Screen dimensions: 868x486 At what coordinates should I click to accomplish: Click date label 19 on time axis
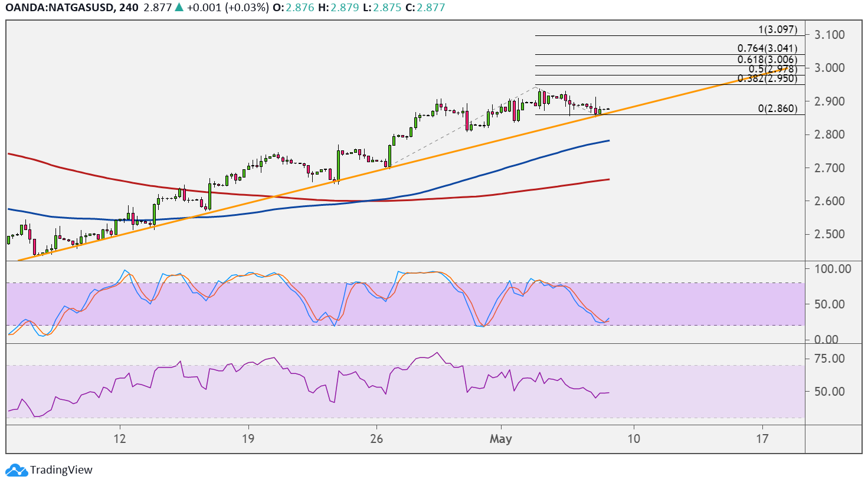(x=248, y=439)
